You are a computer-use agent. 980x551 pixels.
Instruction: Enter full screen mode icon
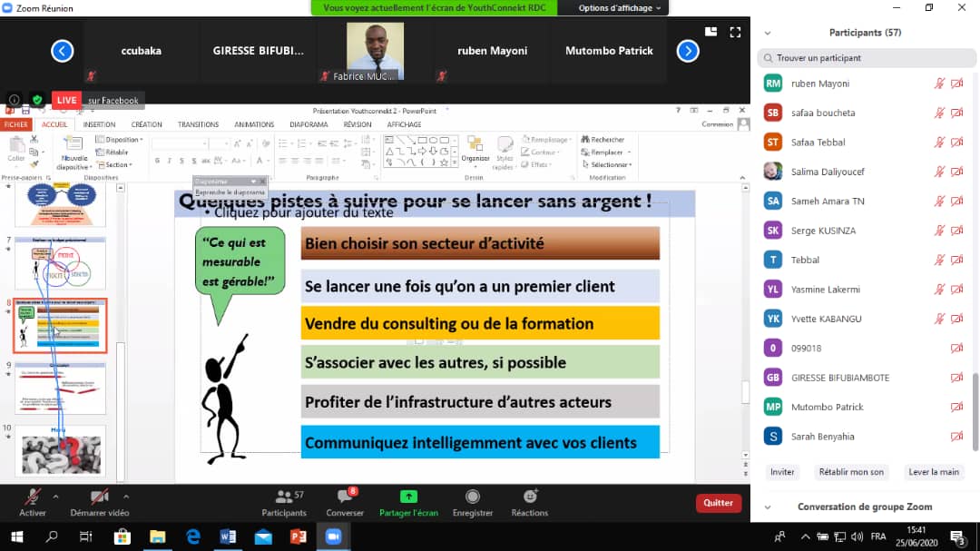click(735, 32)
